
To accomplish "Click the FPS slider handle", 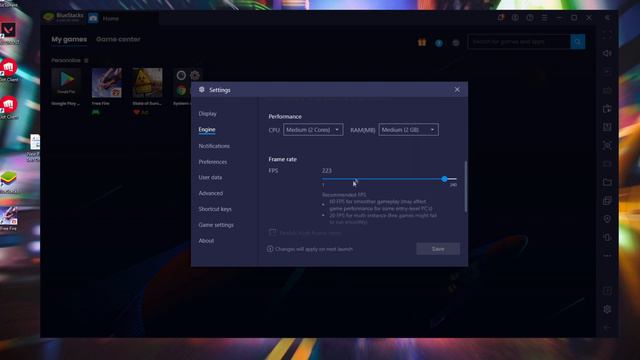I will 444,179.
